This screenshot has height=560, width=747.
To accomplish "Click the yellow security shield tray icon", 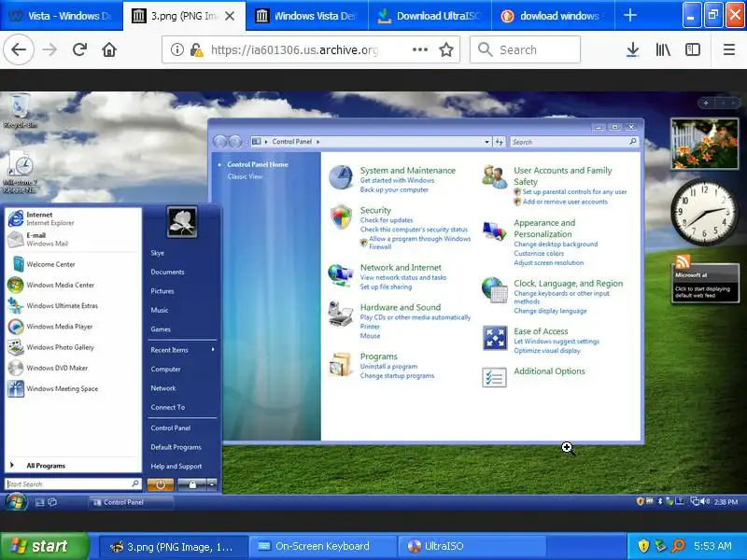I will pos(643,546).
